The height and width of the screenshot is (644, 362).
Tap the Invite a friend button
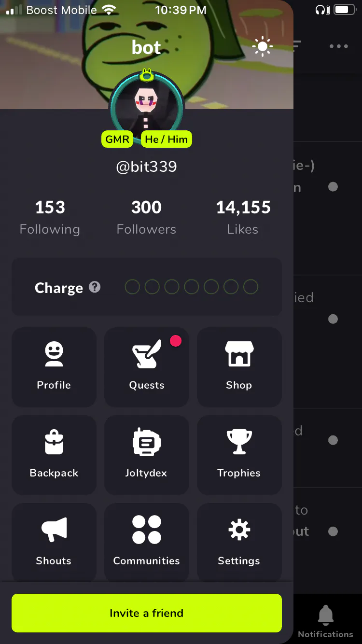[147, 613]
